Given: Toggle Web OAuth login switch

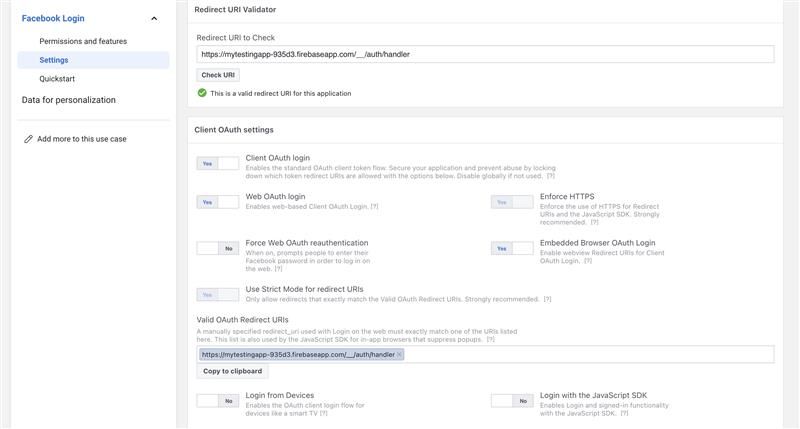Looking at the screenshot, I should point(218,202).
